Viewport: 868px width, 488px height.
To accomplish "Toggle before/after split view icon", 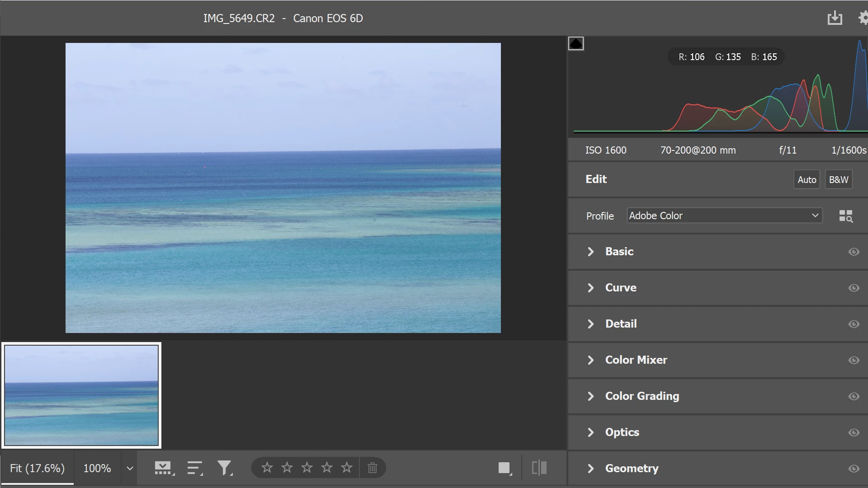I will (539, 468).
